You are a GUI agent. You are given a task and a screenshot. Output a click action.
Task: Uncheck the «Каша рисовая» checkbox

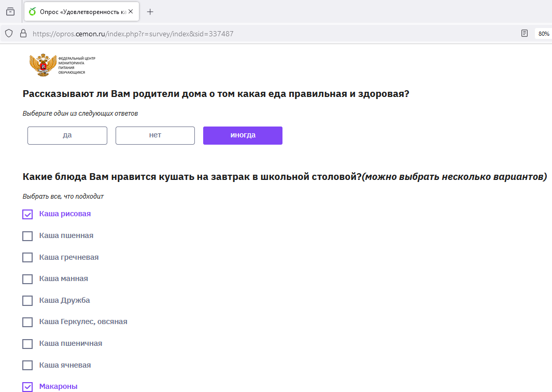coord(27,214)
